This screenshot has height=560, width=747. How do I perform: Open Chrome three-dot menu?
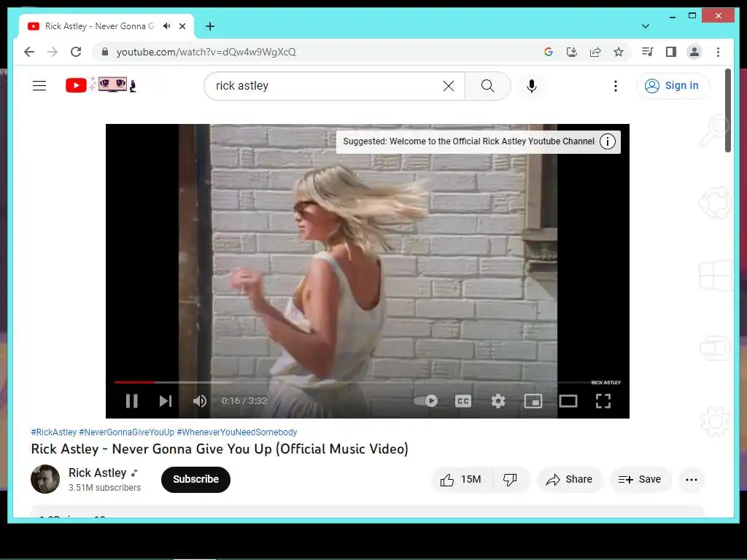point(718,52)
